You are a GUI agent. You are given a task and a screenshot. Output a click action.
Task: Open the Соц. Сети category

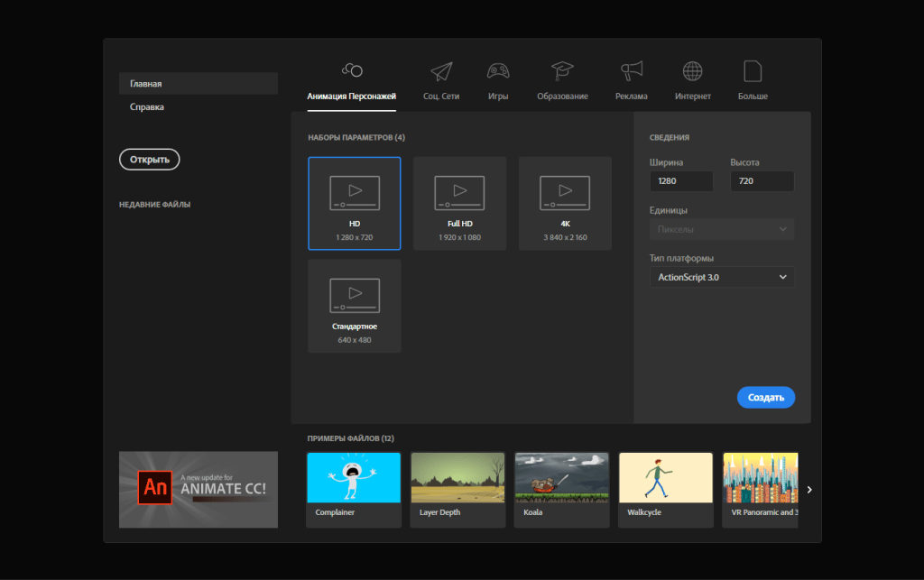pyautogui.click(x=440, y=72)
